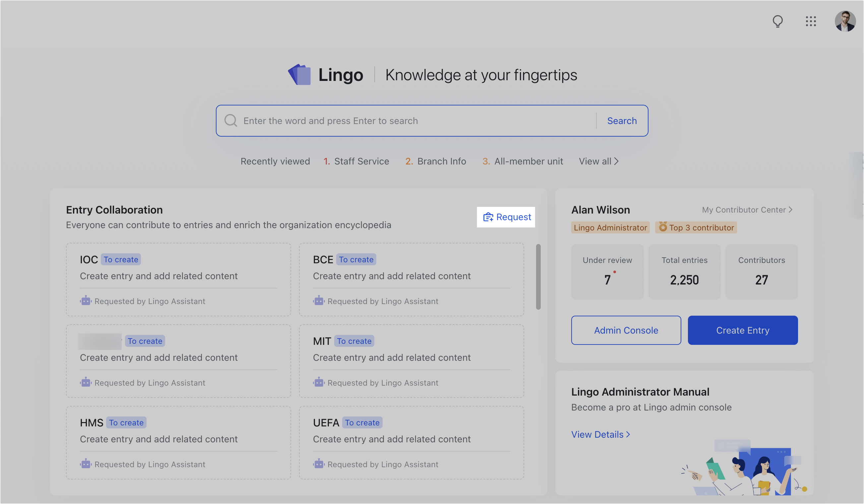Click the medal icon on the Top 3 contributor badge
This screenshot has height=504, width=864.
coord(663,227)
